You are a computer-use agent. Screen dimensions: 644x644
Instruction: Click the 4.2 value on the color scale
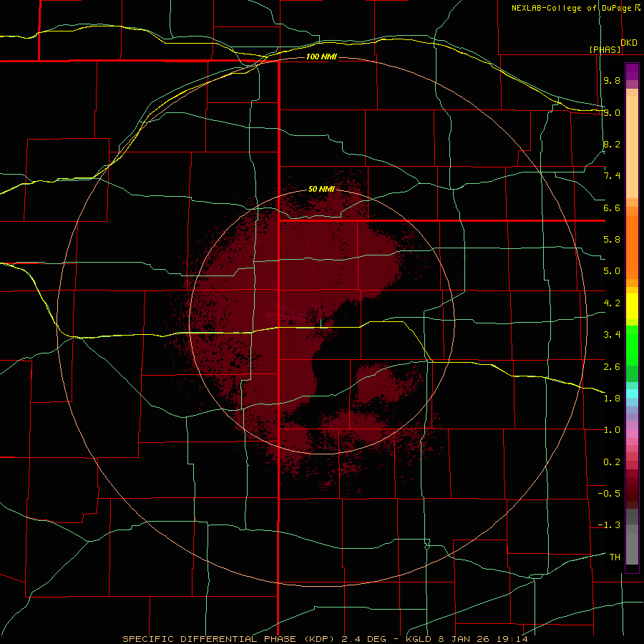pos(612,303)
